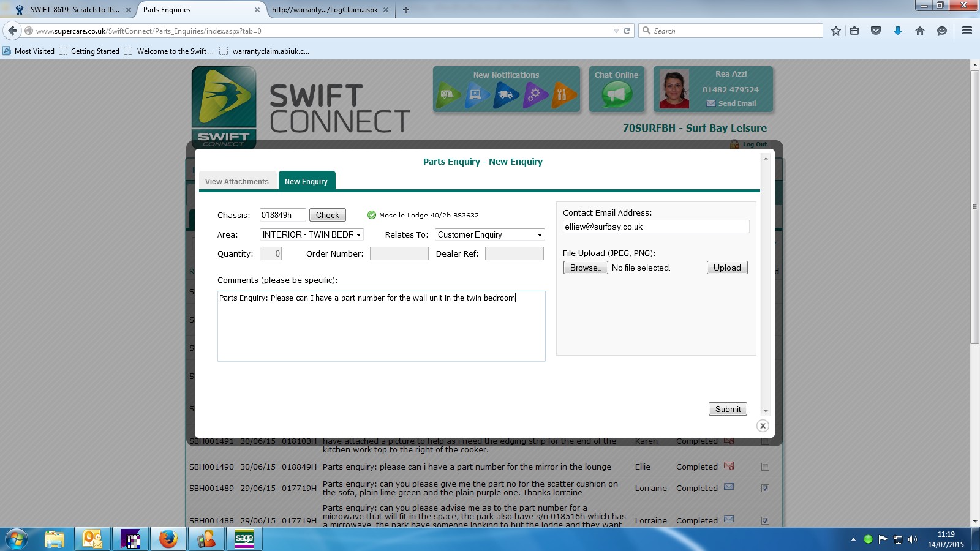The height and width of the screenshot is (551, 980).
Task: Open the caravan notifications icon
Action: (448, 94)
